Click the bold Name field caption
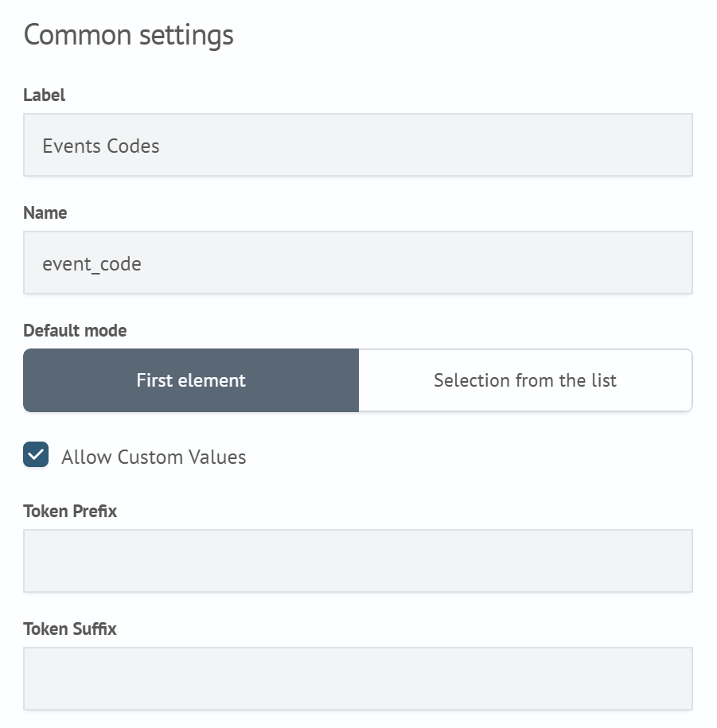The image size is (717, 728). pyautogui.click(x=45, y=213)
